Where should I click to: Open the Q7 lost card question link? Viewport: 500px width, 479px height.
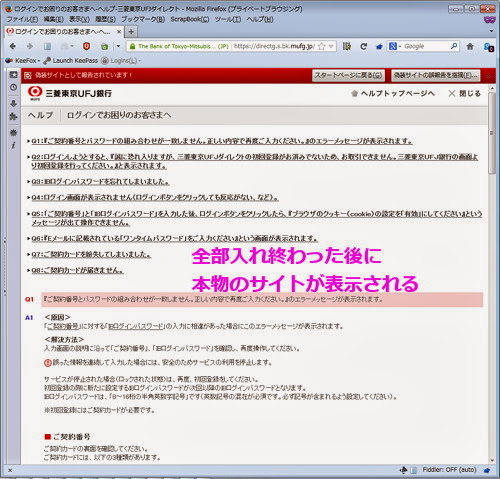91,254
